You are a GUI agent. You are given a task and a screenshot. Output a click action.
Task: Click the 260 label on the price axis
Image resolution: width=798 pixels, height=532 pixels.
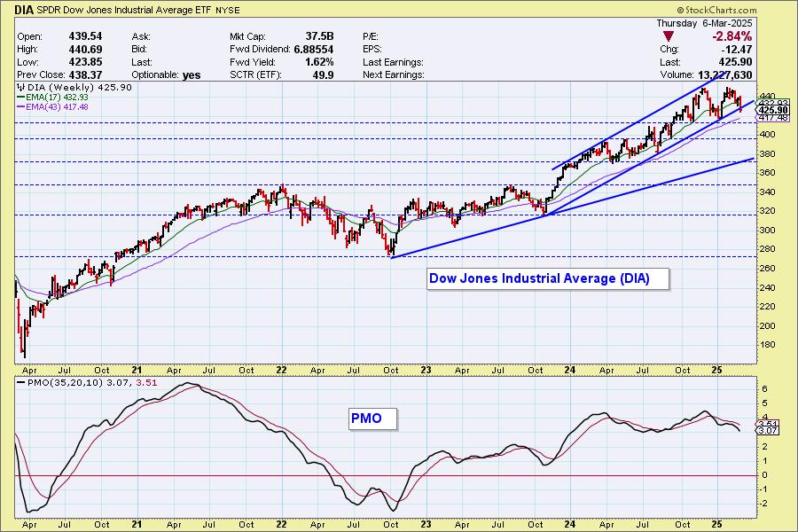pos(768,269)
